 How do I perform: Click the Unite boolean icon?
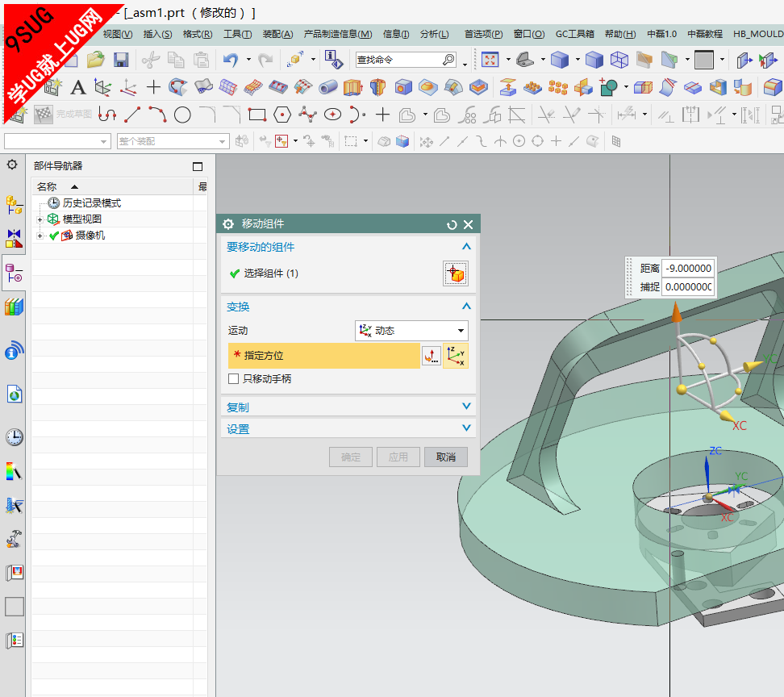609,87
